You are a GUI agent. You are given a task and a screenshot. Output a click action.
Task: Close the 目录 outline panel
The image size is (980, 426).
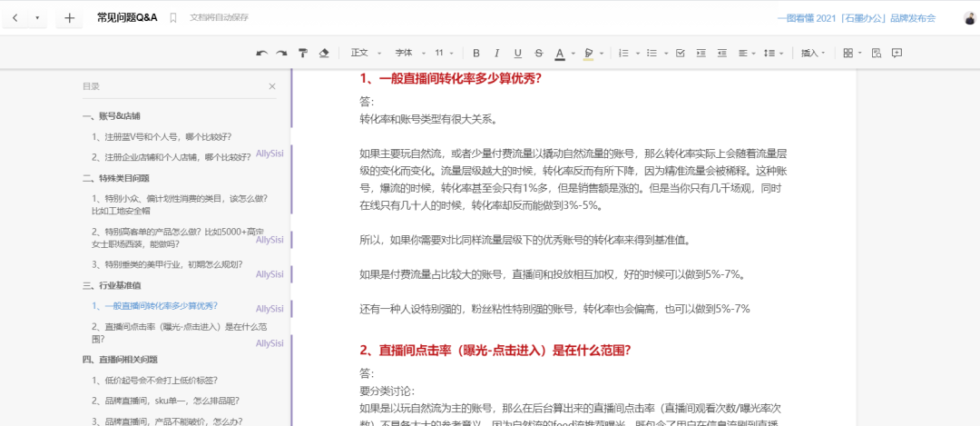272,86
